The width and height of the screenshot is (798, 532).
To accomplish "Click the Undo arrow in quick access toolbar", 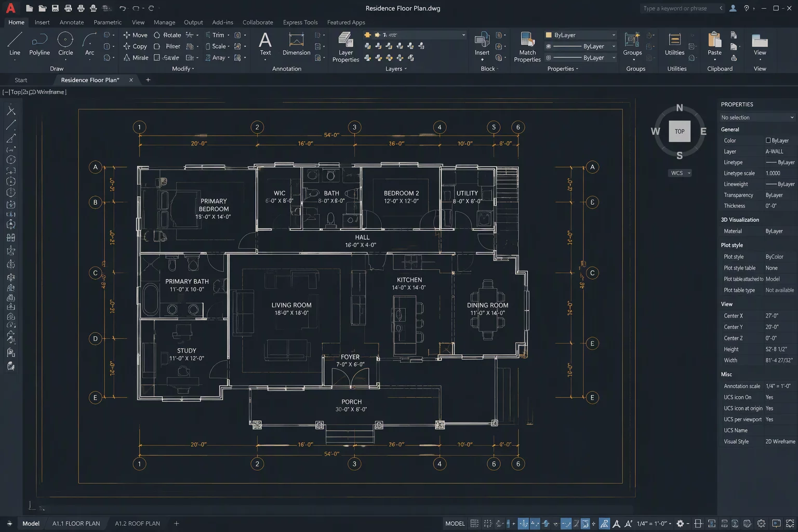I will [122, 8].
